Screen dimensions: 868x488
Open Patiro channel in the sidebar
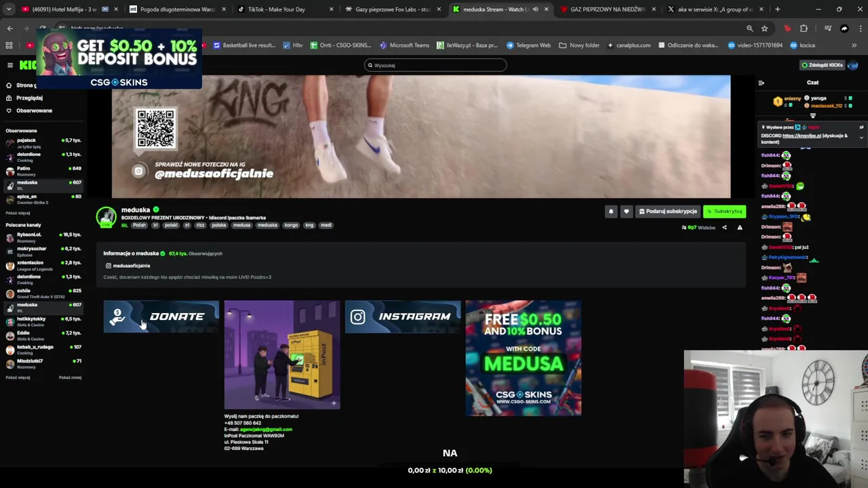coord(43,171)
